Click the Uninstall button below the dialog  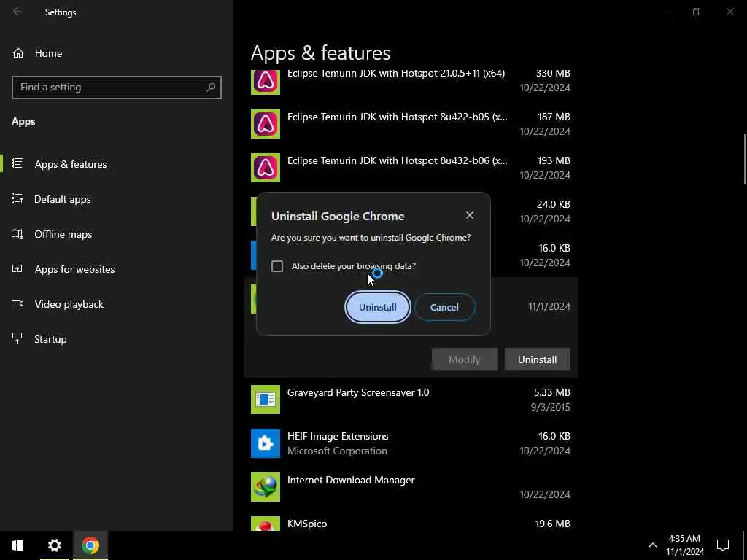pyautogui.click(x=538, y=359)
